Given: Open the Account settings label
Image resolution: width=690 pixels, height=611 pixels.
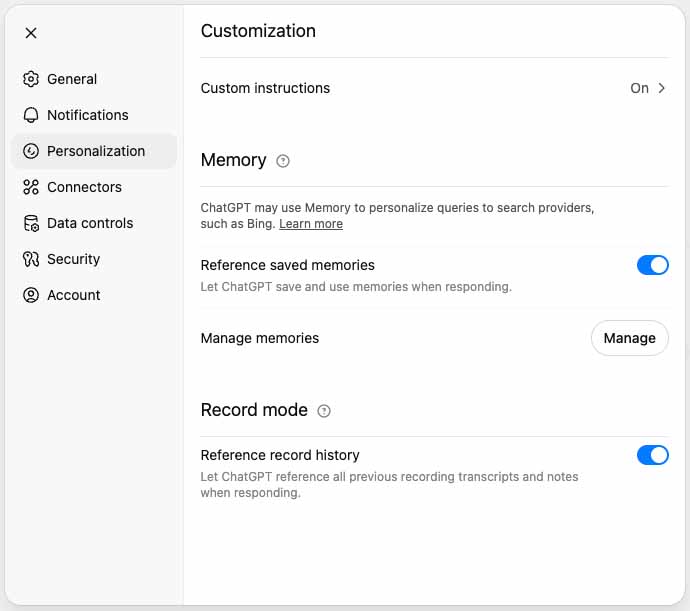Looking at the screenshot, I should pyautogui.click(x=73, y=295).
